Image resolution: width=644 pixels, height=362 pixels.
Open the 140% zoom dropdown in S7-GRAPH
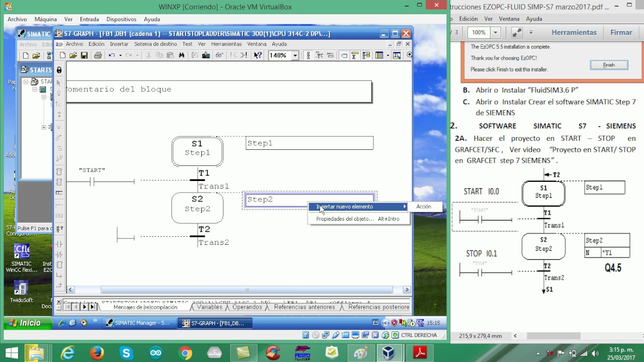(x=295, y=55)
